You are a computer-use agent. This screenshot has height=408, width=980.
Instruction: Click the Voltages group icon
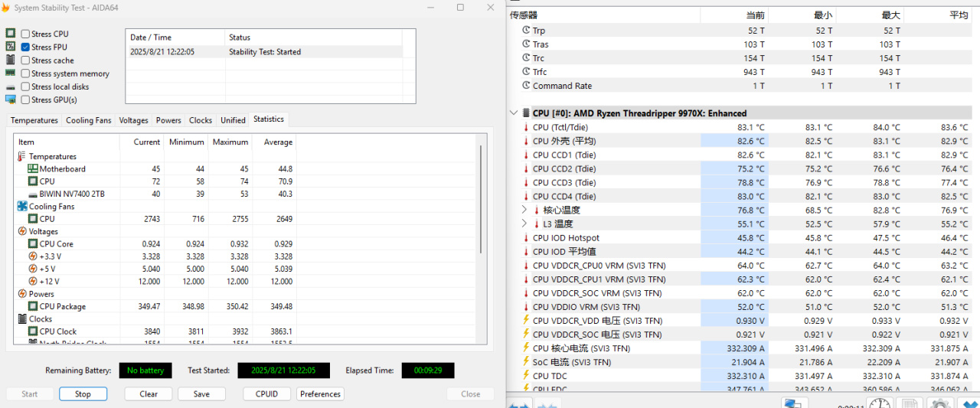click(22, 231)
